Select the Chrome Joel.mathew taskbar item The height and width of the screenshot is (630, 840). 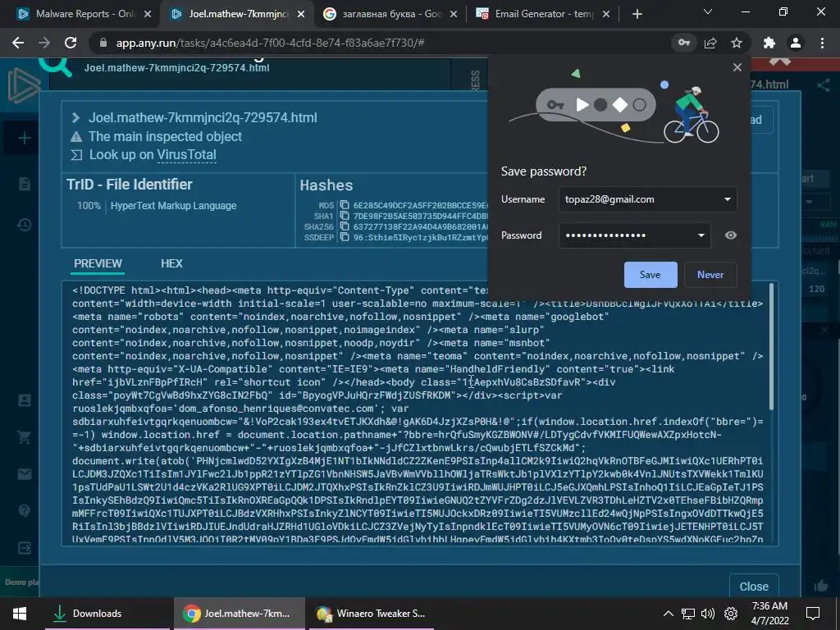[x=239, y=614]
